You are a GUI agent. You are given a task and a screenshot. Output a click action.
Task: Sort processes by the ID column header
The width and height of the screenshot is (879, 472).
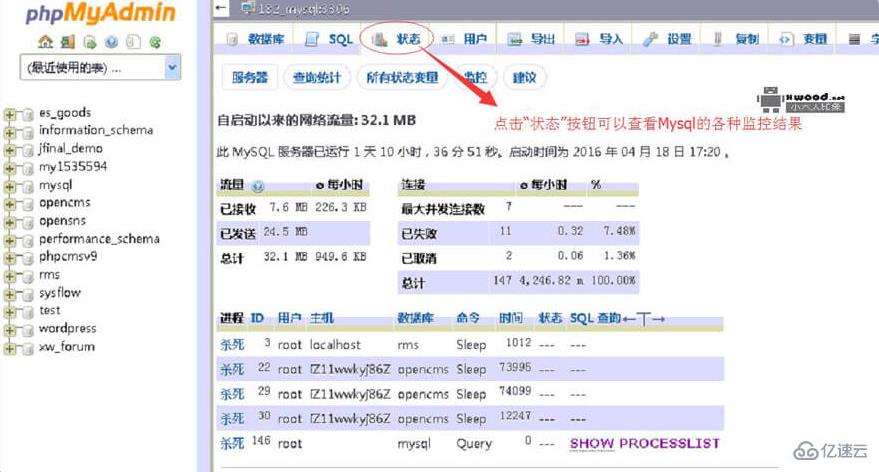click(257, 318)
